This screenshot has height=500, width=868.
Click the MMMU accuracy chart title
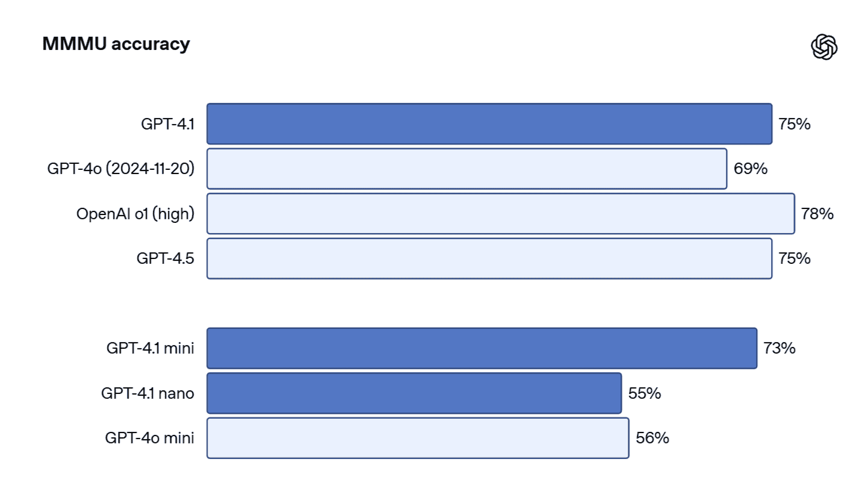click(x=116, y=44)
